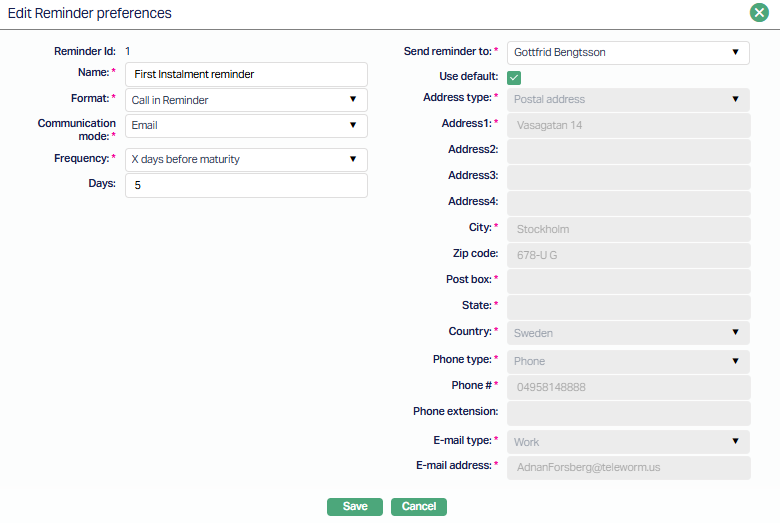Screen dimensions: 780x523
Task: Expand the E-mail type dropdown
Action: tap(628, 442)
